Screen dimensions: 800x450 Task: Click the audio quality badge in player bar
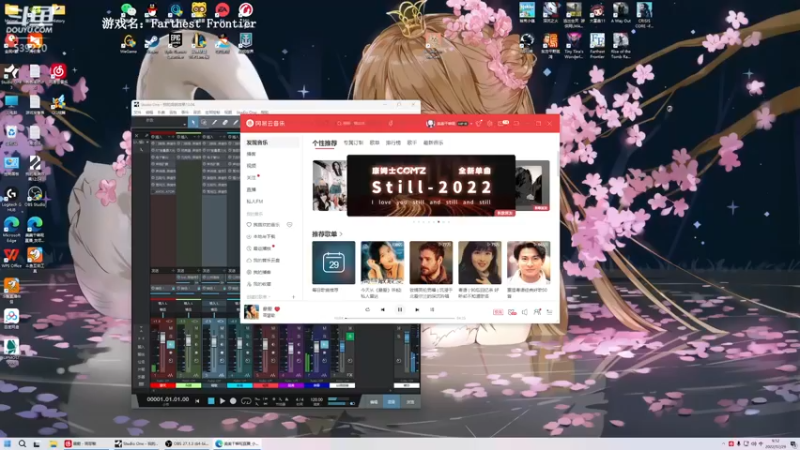tap(498, 312)
